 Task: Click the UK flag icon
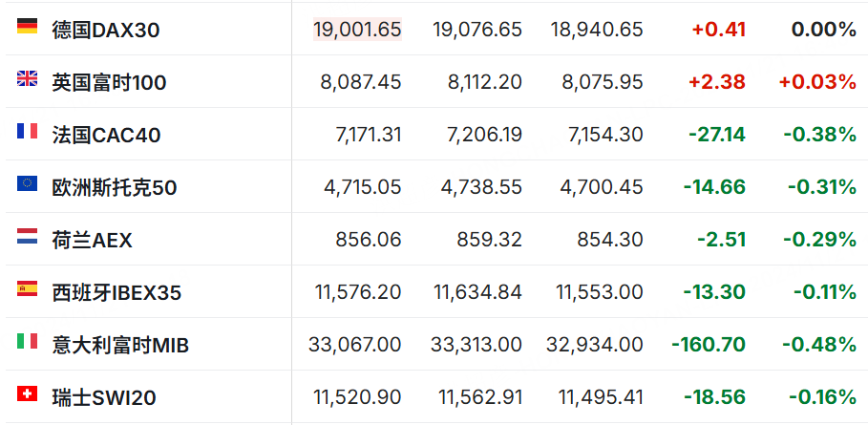click(27, 78)
